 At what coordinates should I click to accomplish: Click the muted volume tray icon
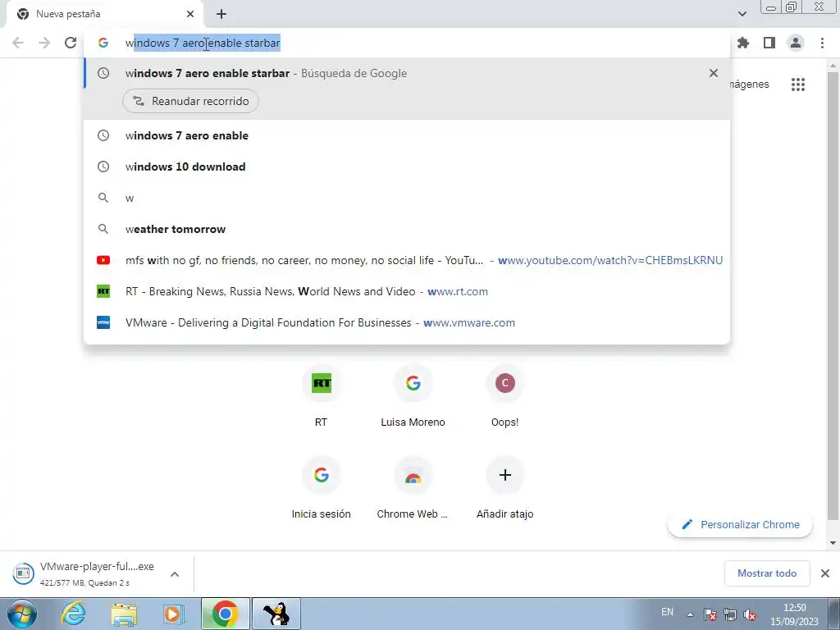(750, 614)
